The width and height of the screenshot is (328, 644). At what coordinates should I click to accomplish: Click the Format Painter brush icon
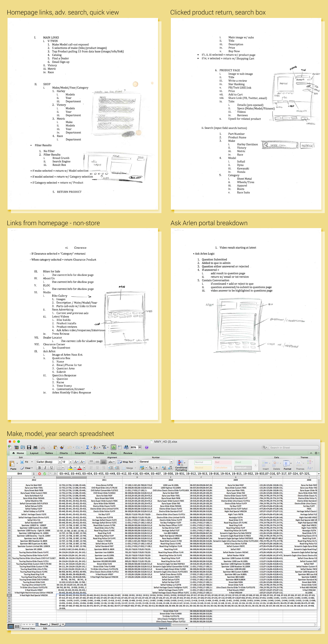pyautogui.click(x=62, y=447)
